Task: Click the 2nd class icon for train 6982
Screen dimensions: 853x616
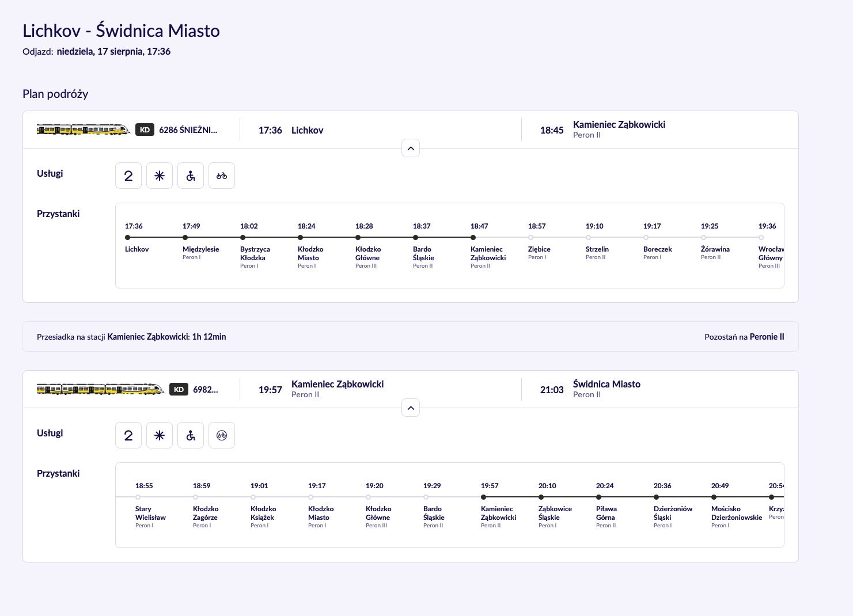Action: point(128,435)
